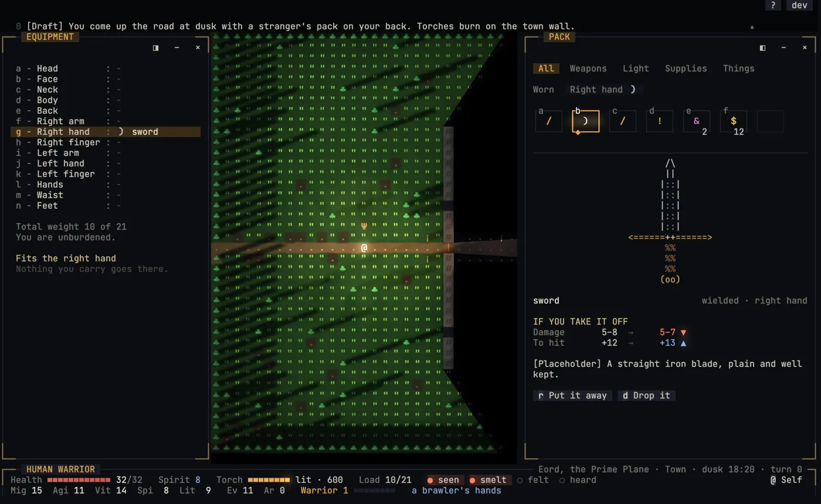The image size is (821, 504).
Task: Click the Ψ glyph on the map
Action: click(x=364, y=227)
